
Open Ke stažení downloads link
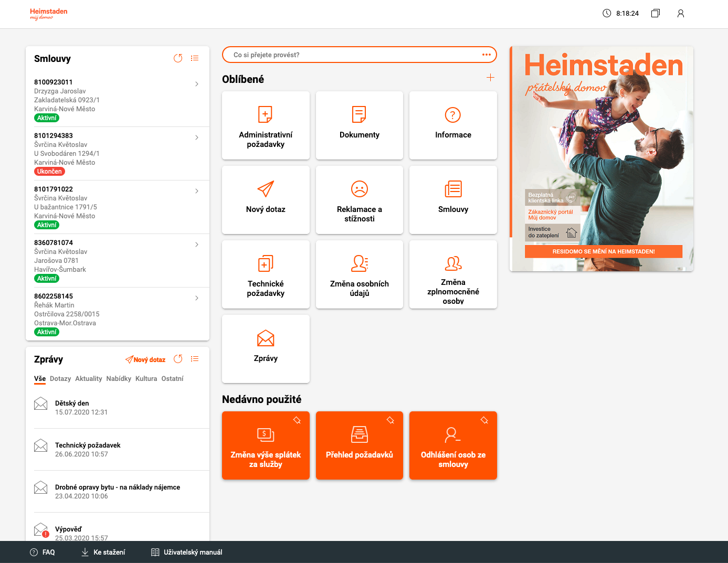[x=103, y=552]
